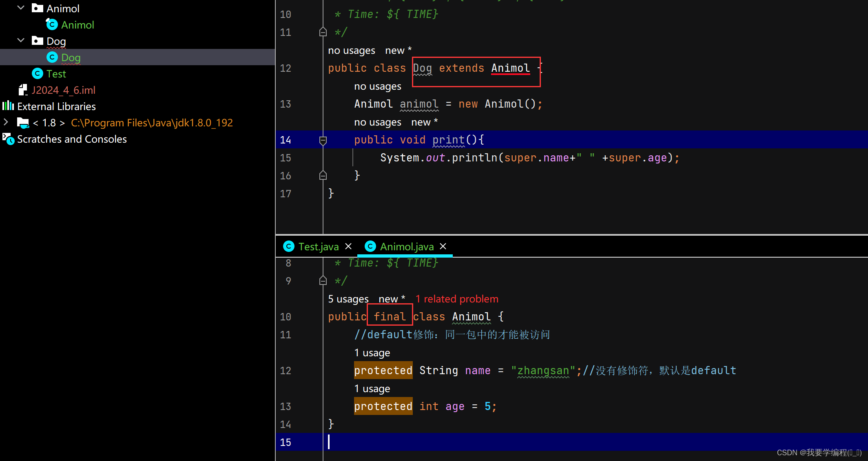
Task: Click the External Libraries icon in sidebar
Action: [9, 106]
